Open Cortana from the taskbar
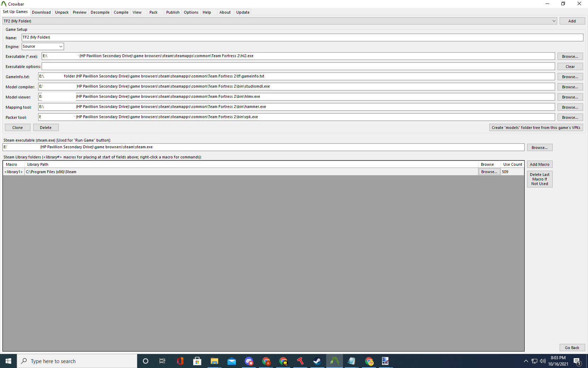588x368 pixels. (146, 361)
